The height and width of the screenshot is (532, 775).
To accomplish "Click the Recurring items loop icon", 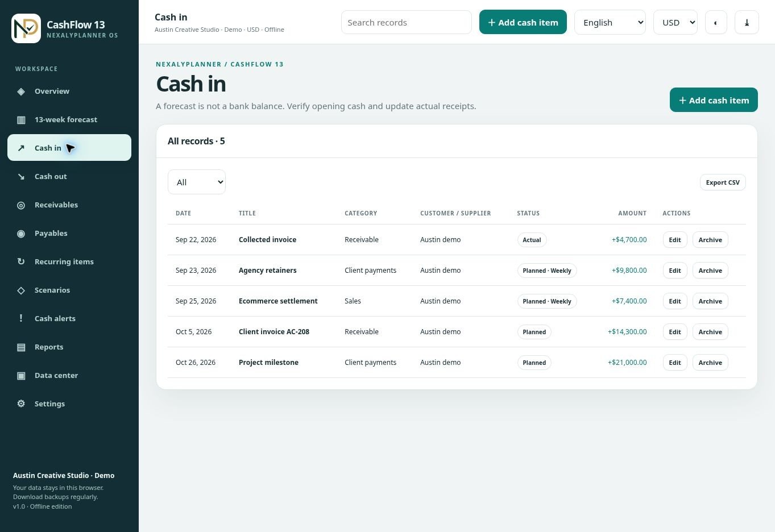I will (21, 262).
